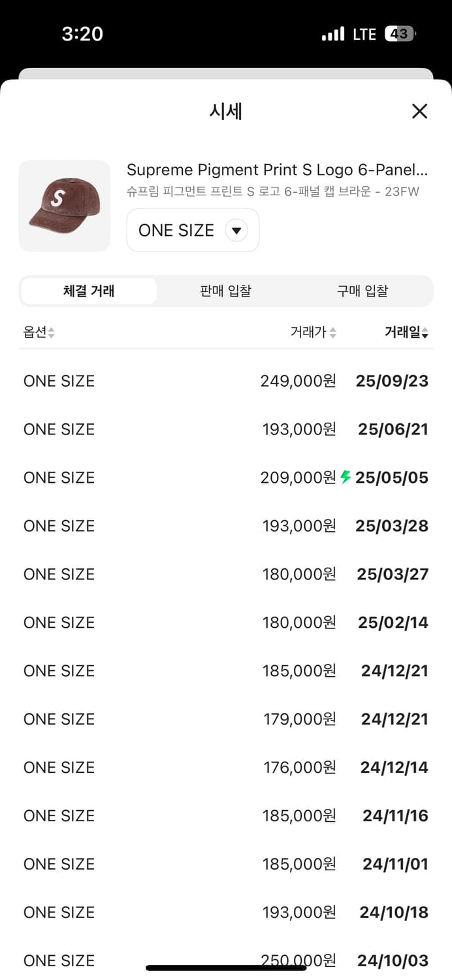Click the sort arrows next to 옵션 column
Image resolution: width=452 pixels, height=980 pixels.
click(52, 332)
